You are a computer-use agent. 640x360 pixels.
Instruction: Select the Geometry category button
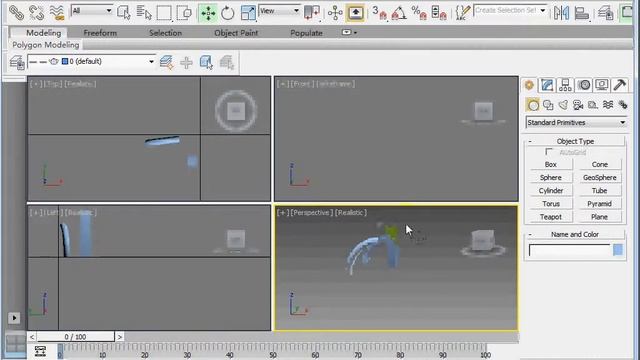tap(533, 105)
